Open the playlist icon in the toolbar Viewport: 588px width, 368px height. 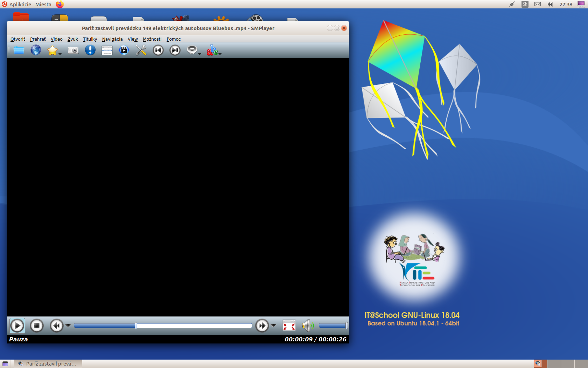coord(107,50)
